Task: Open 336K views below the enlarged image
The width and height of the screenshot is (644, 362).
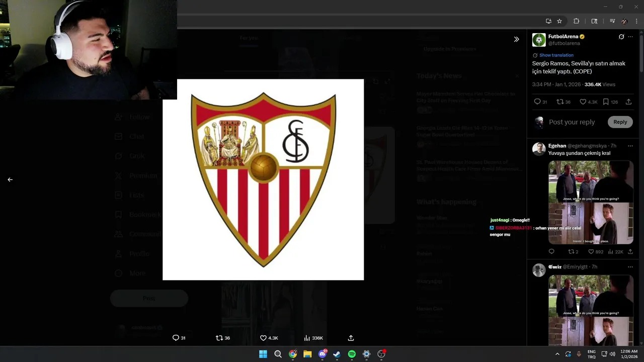Action: [x=313, y=338]
